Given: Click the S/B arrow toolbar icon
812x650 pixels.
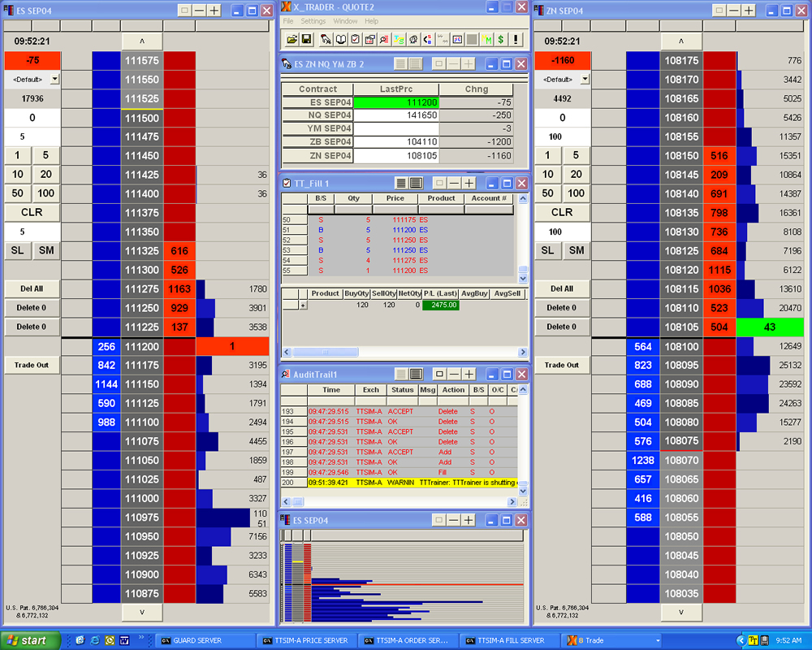Looking at the screenshot, I should 428,39.
